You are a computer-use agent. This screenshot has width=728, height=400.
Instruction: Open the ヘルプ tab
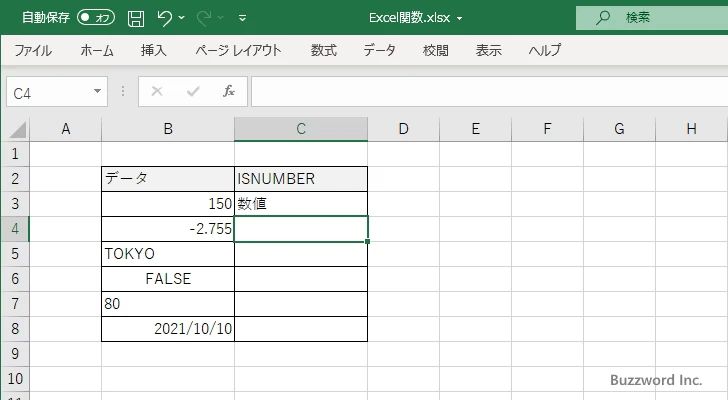click(x=545, y=50)
